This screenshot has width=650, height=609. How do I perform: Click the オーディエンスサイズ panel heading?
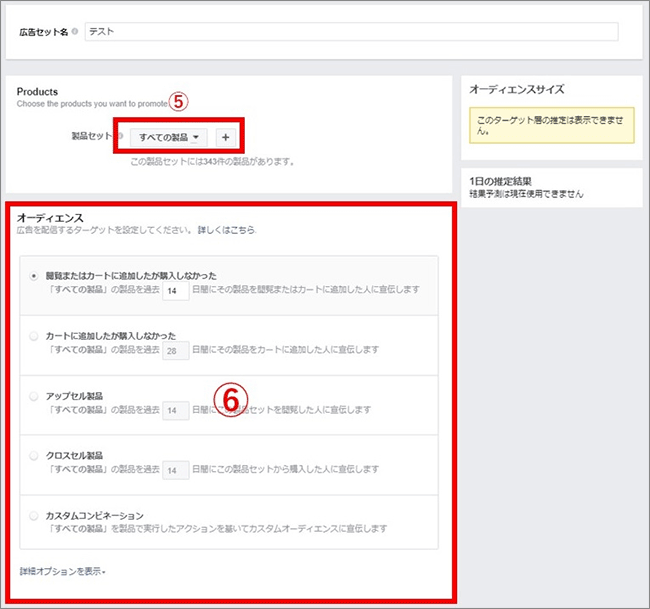517,89
